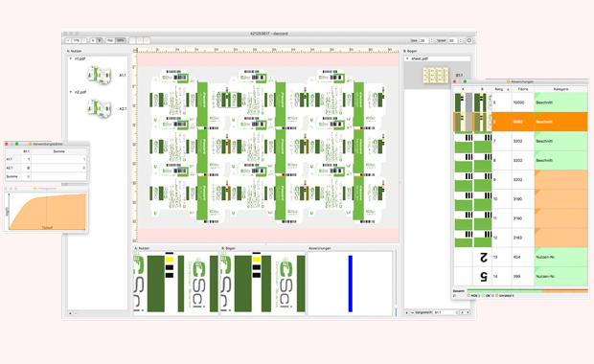Collapse the sheet.pdf tree entry
This screenshot has width=594, height=364.
(407, 58)
